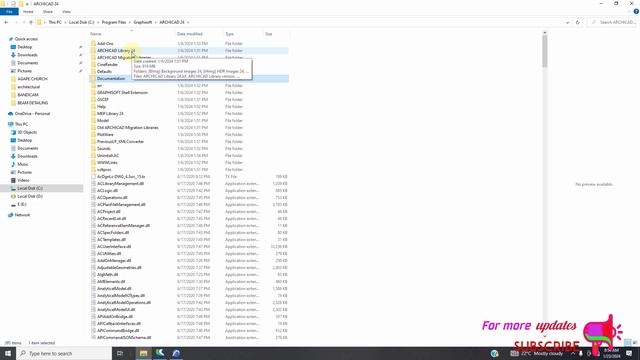
Task: Open Downloads under Quick access
Action: tap(27, 55)
